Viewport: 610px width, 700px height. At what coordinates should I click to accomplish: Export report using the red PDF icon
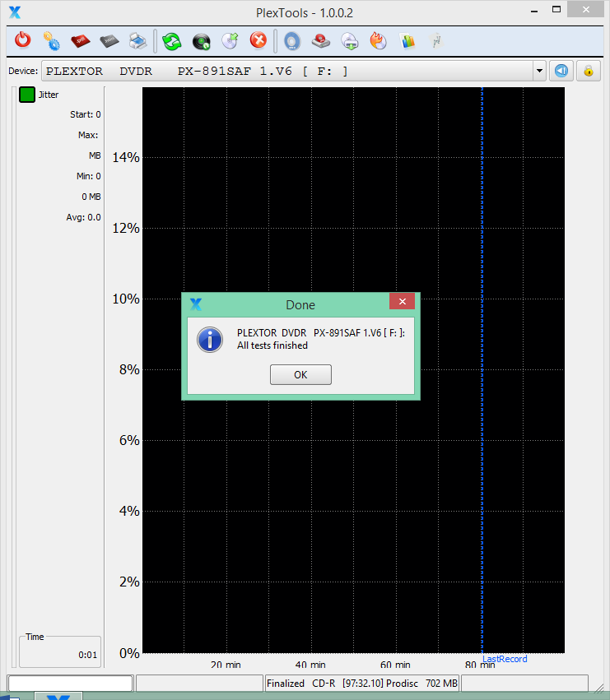click(x=81, y=41)
